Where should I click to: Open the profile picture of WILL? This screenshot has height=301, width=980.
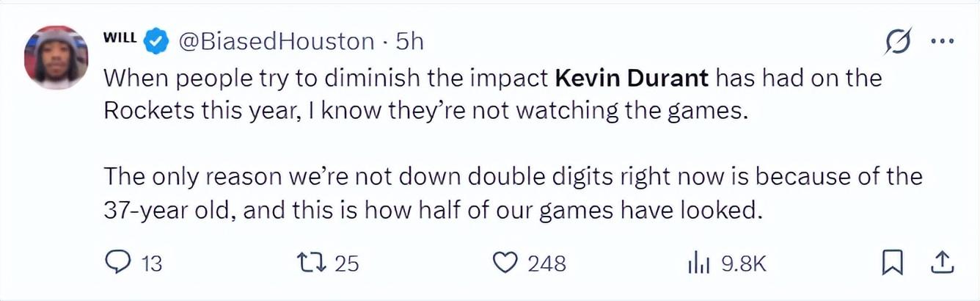[x=56, y=57]
